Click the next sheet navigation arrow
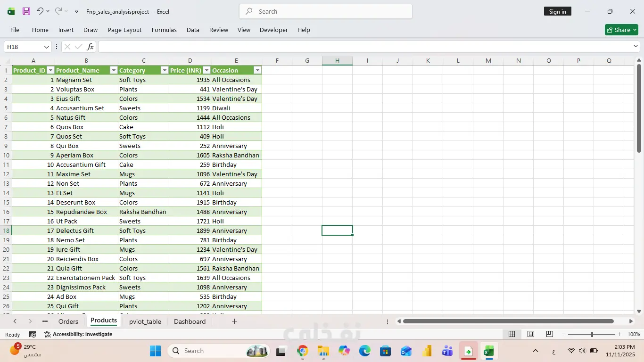The height and width of the screenshot is (362, 644). pyautogui.click(x=30, y=321)
